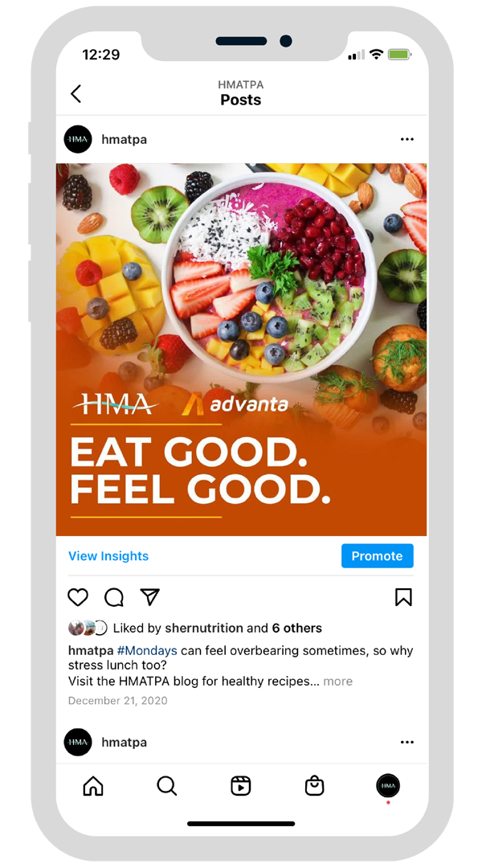Open the three-dot menu on the first post
This screenshot has height=868, width=482.
[406, 140]
